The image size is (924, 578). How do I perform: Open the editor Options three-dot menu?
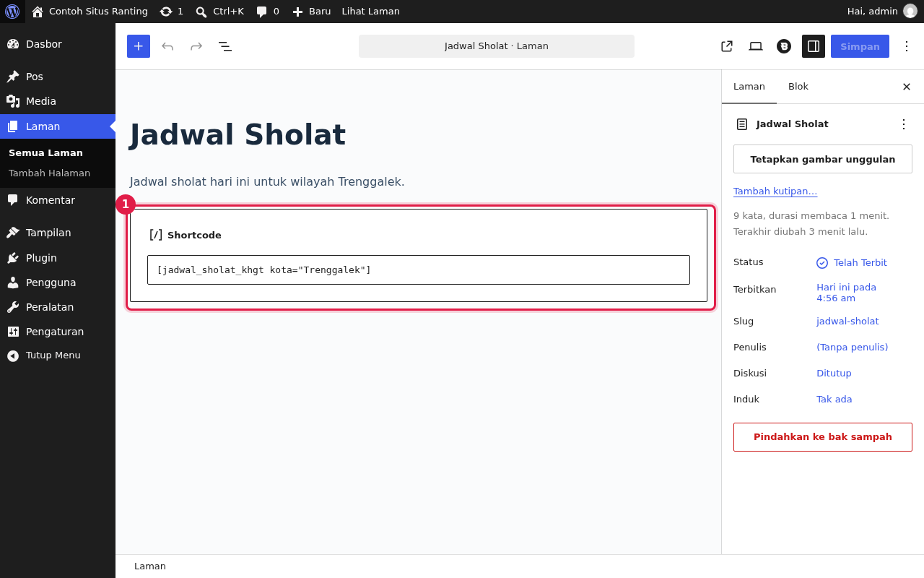click(x=907, y=46)
